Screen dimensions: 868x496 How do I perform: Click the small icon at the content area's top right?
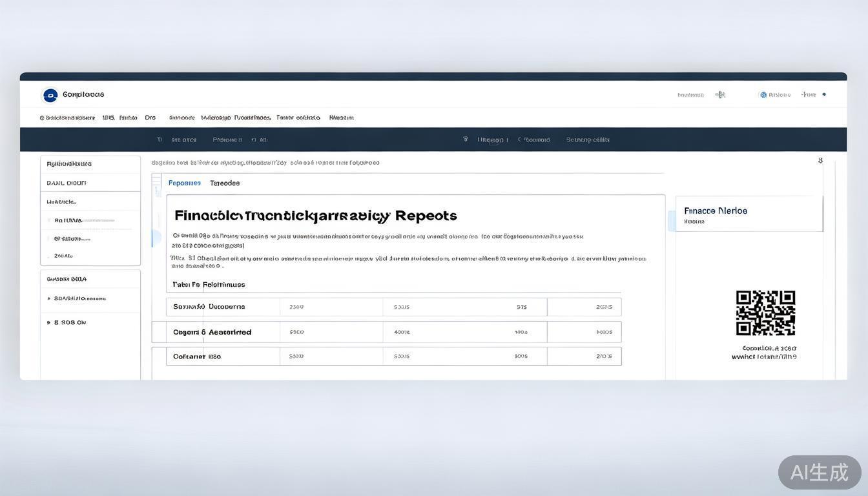pos(820,161)
